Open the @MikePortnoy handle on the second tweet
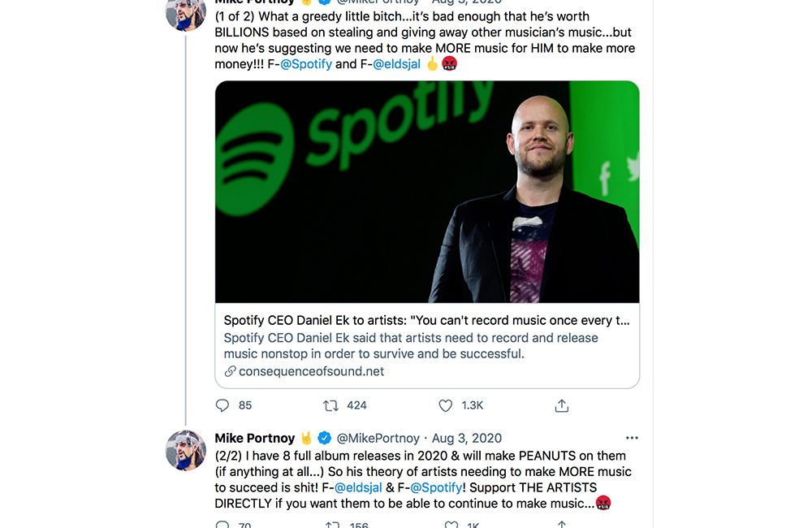 tap(378, 438)
